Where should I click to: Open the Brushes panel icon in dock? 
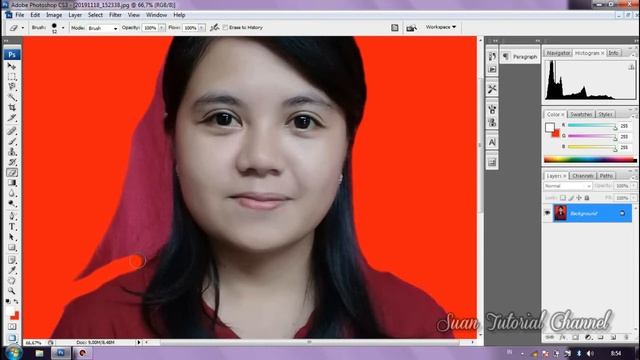point(492,109)
